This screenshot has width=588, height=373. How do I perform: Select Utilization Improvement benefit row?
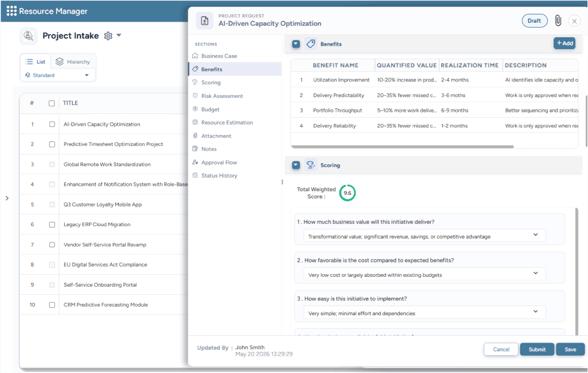tap(435, 80)
